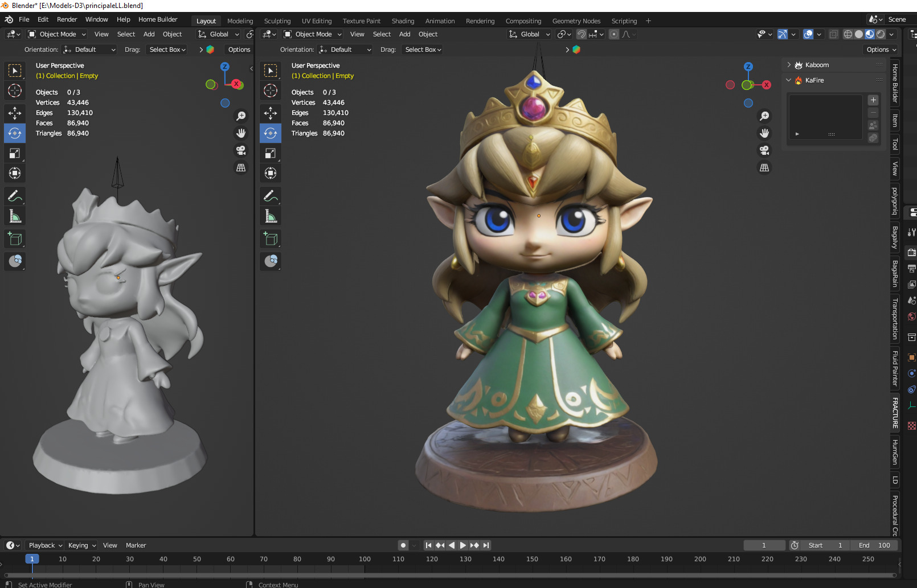
Task: Activate the Transform tool in right viewport
Action: (271, 173)
